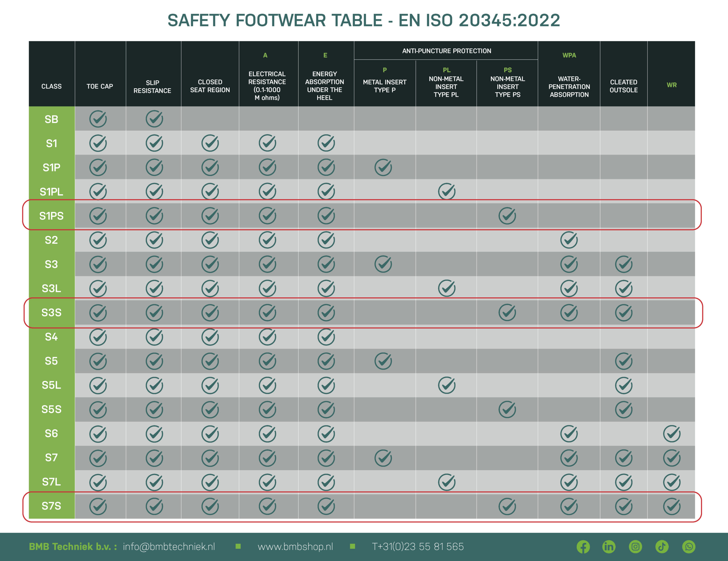Select the S7S class label
Viewport: 728px width, 561px height.
tap(51, 506)
